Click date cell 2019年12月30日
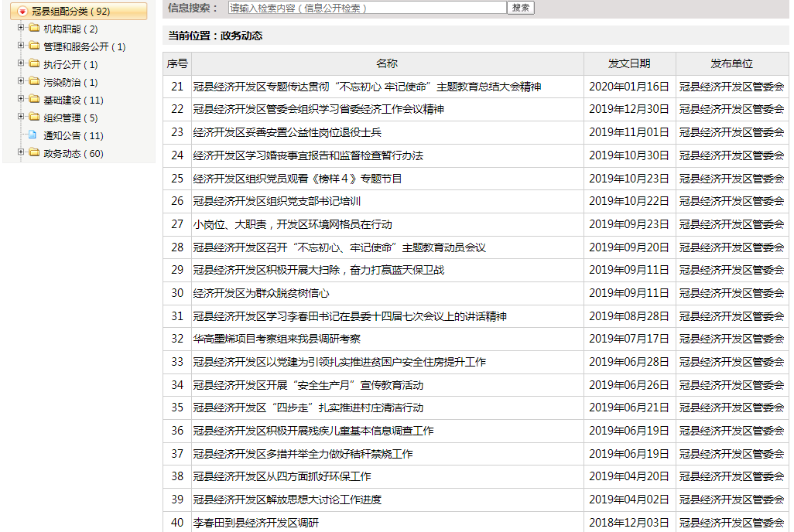 629,109
